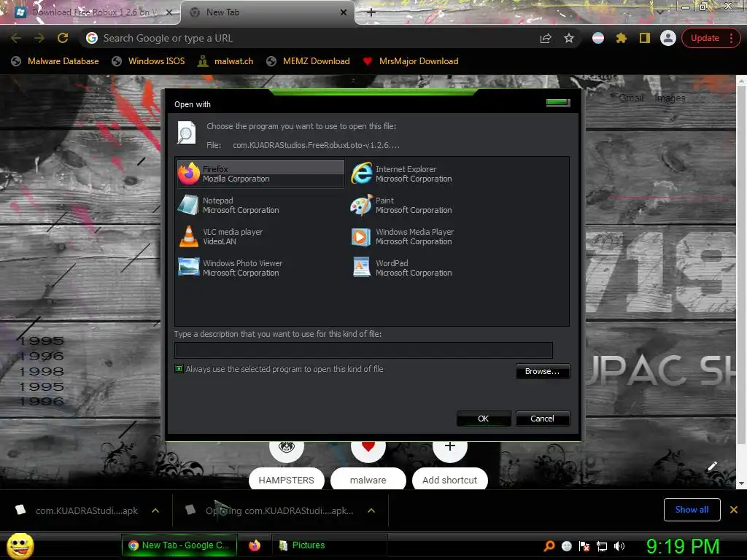Click the browser forward arrow
Viewport: 747px width, 560px height.
point(39,38)
